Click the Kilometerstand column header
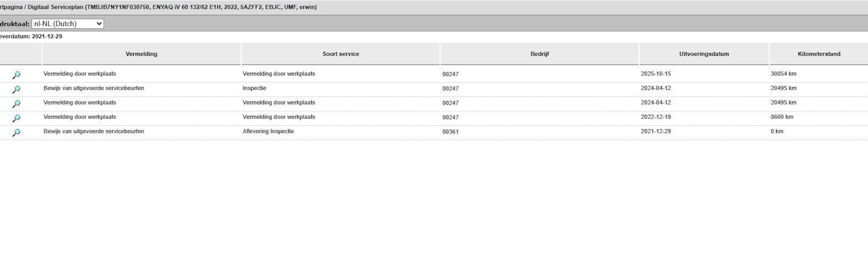Screen dimensions: 868x275 tap(818, 54)
